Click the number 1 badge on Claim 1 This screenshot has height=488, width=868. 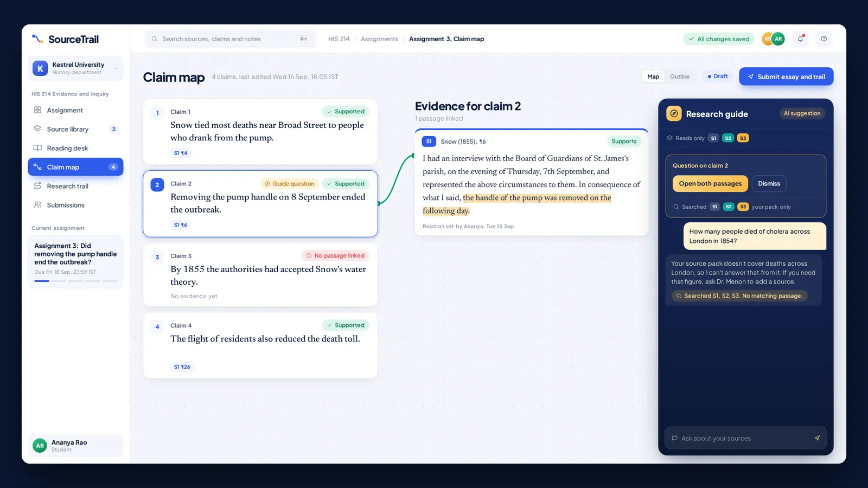(x=157, y=113)
